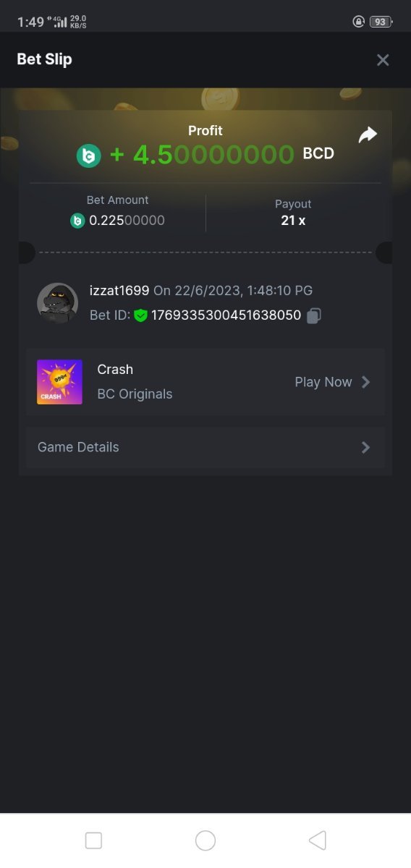Tap the coin icon beside bet amount
The image size is (411, 868).
click(x=77, y=221)
